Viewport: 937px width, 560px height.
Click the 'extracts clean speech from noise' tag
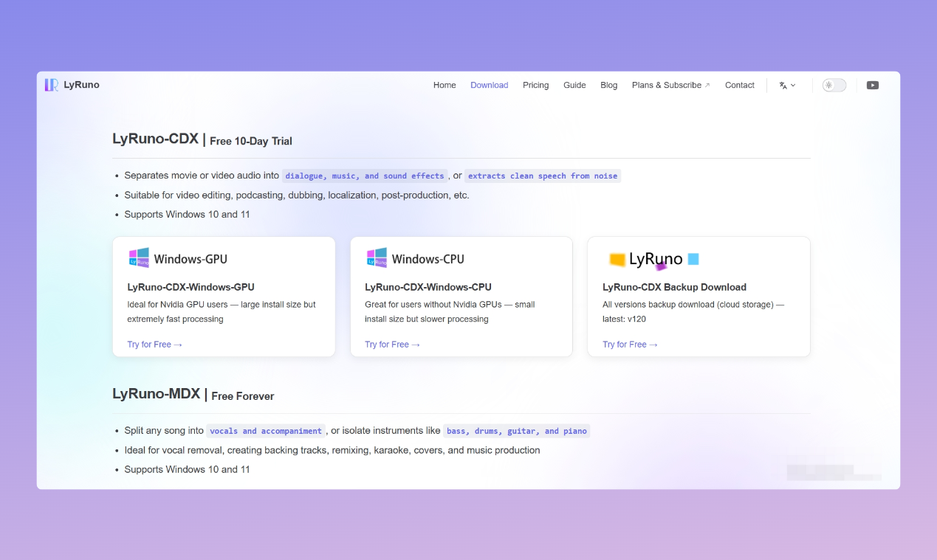(543, 176)
